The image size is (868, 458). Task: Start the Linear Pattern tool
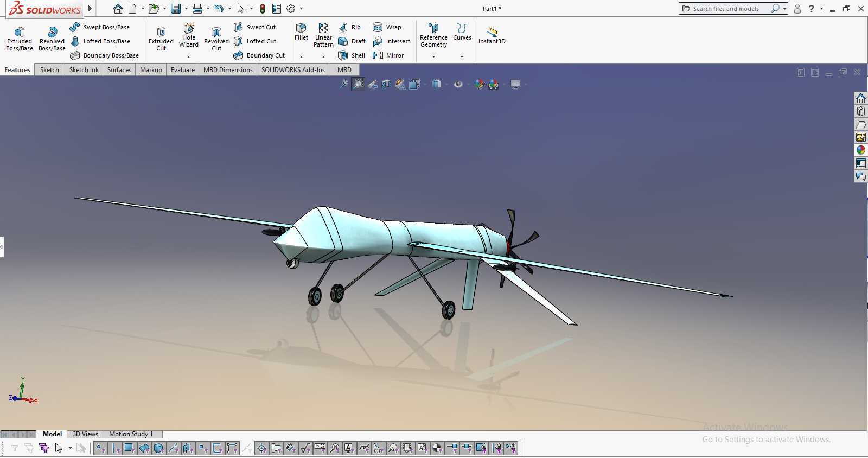323,35
